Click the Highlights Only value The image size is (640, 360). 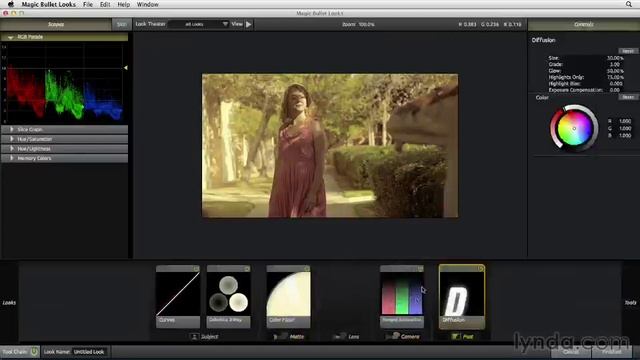[615, 77]
